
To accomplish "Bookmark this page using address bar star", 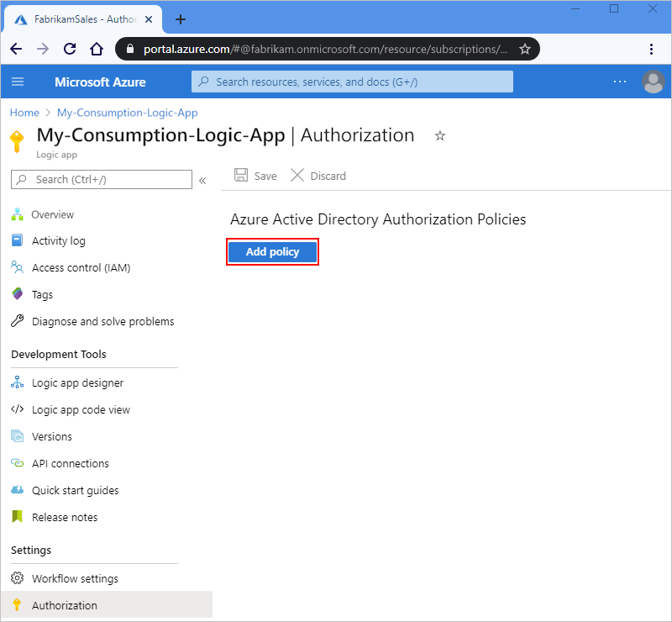I will click(525, 49).
